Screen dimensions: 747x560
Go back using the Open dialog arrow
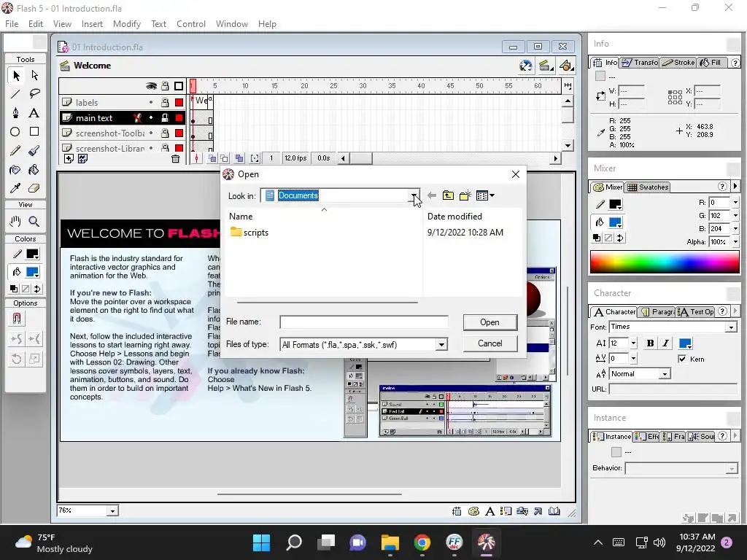(432, 195)
